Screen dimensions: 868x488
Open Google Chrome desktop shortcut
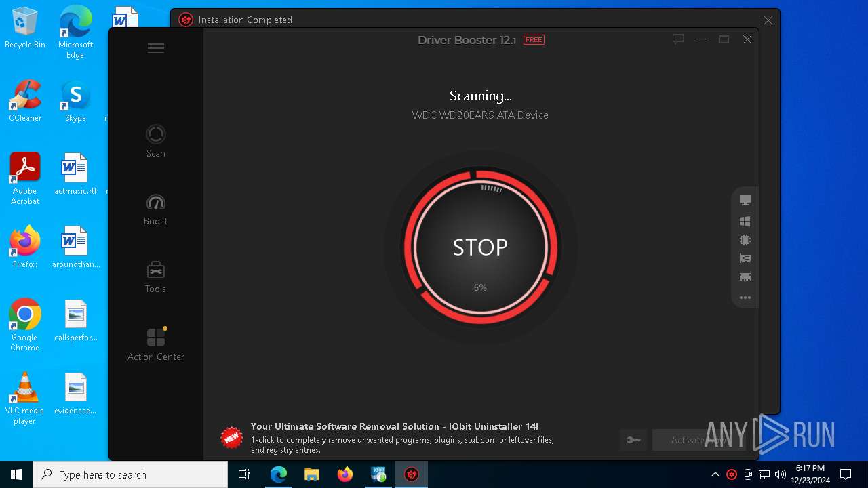(x=25, y=325)
